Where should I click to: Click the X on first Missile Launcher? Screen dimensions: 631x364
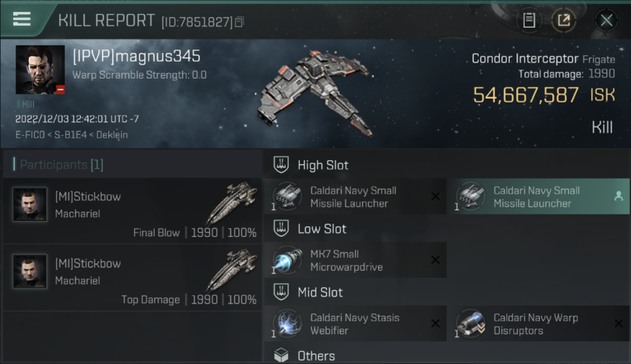point(435,197)
